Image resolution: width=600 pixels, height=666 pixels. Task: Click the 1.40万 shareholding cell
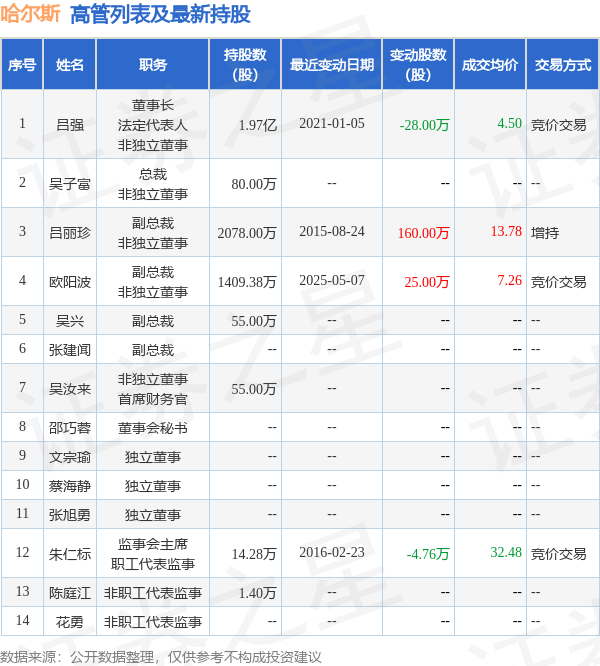point(257,593)
